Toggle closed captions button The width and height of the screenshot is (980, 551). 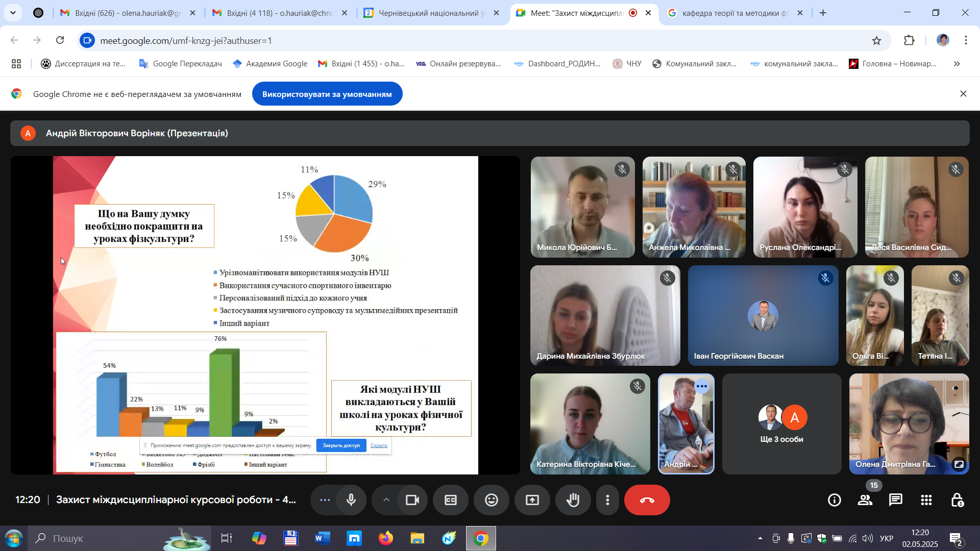point(450,500)
